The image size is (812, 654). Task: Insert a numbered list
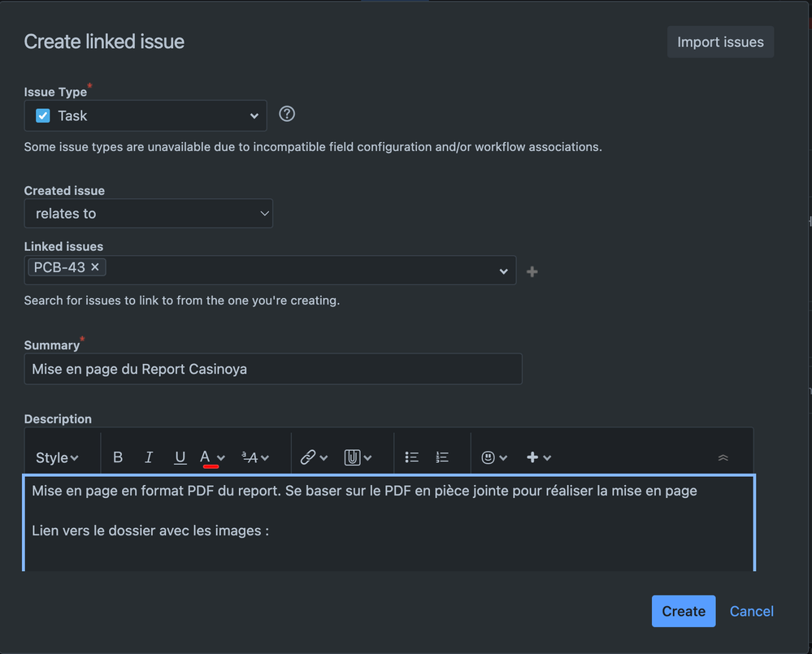pyautogui.click(x=442, y=457)
